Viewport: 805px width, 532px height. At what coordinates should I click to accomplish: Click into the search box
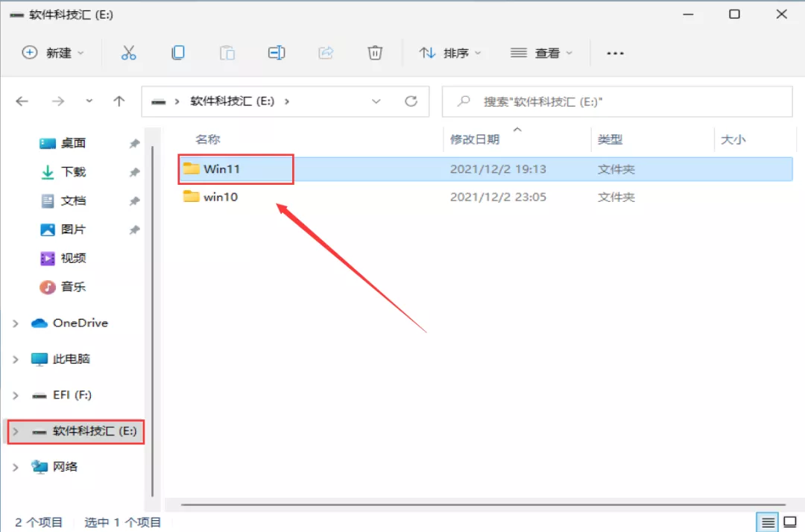[x=618, y=101]
